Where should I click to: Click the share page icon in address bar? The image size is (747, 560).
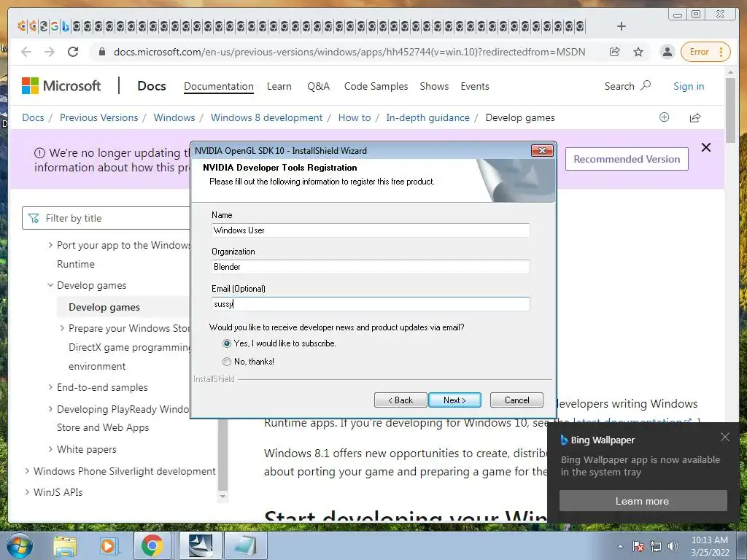pyautogui.click(x=614, y=52)
